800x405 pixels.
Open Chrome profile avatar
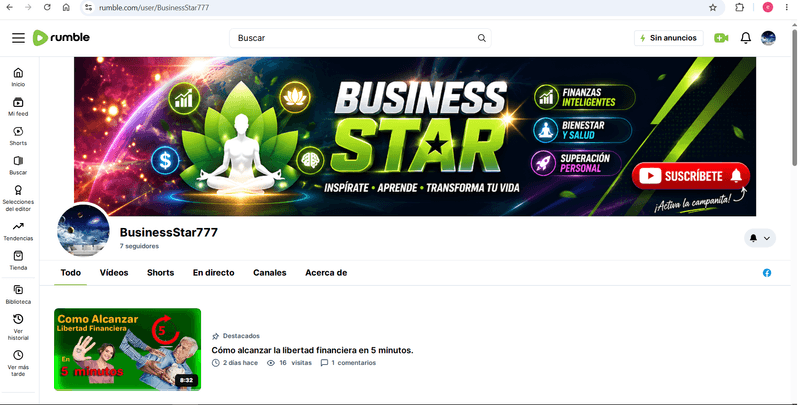(768, 8)
